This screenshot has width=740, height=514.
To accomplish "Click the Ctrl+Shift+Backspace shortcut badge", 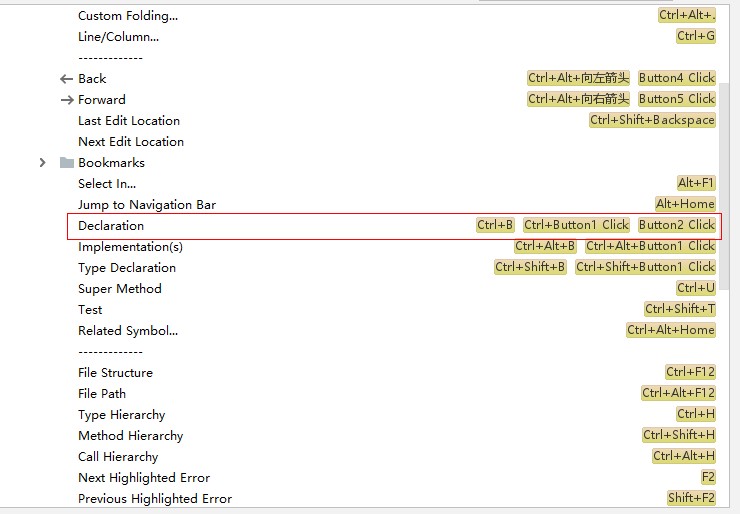I will (x=652, y=120).
